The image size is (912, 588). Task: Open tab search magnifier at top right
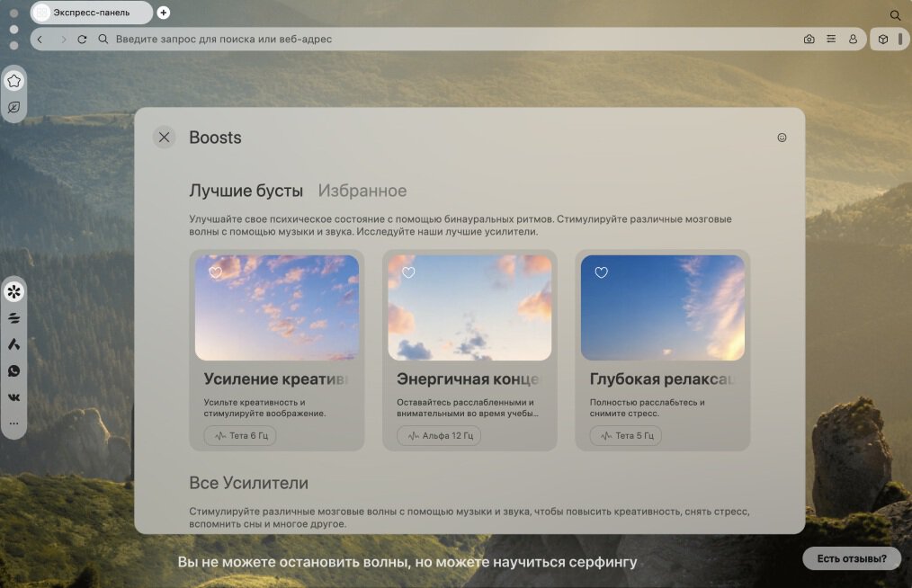[895, 14]
